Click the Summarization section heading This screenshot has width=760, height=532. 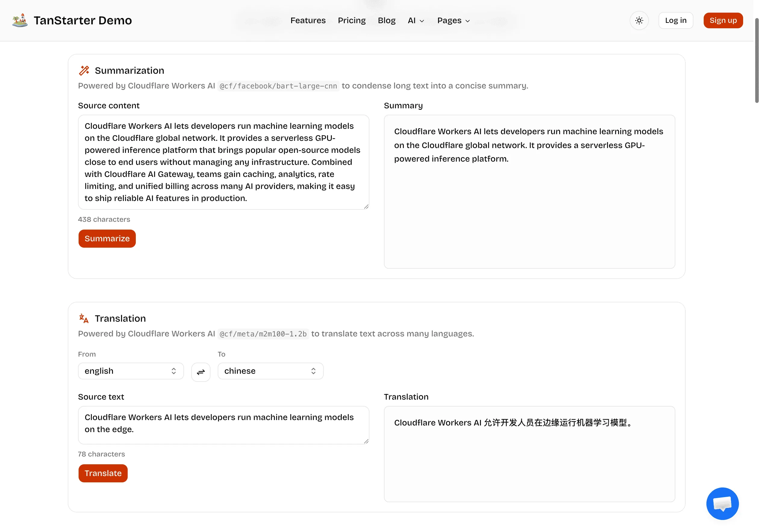[130, 70]
